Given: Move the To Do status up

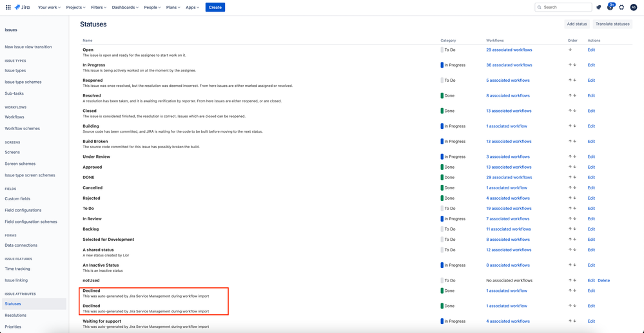Looking at the screenshot, I should (x=570, y=208).
